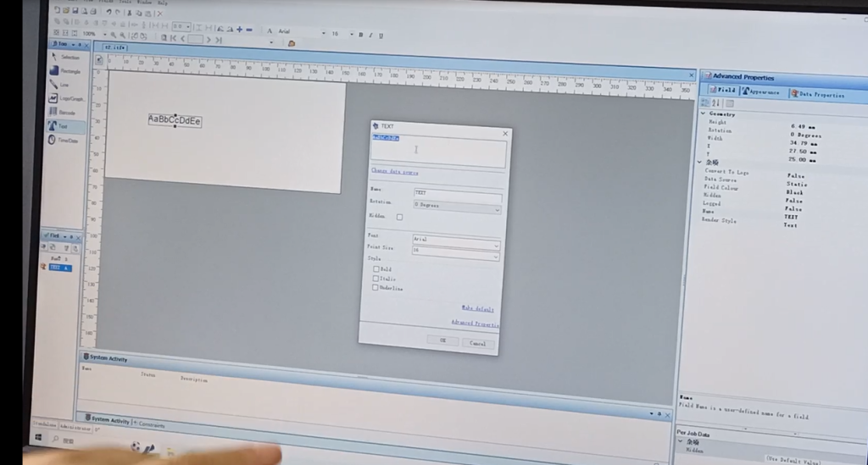Select the Time/Date field tool
868x465 pixels.
click(x=64, y=140)
